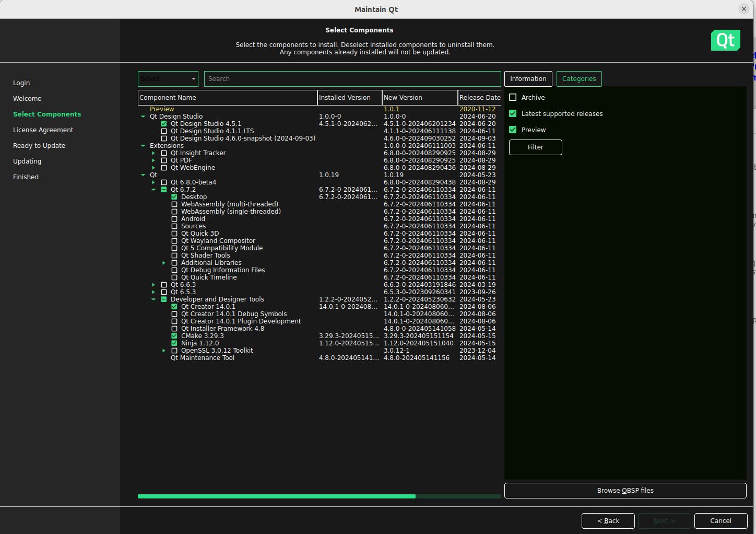The width and height of the screenshot is (756, 534).
Task: Collapse the Qt 6.7.2 node
Action: tap(153, 190)
